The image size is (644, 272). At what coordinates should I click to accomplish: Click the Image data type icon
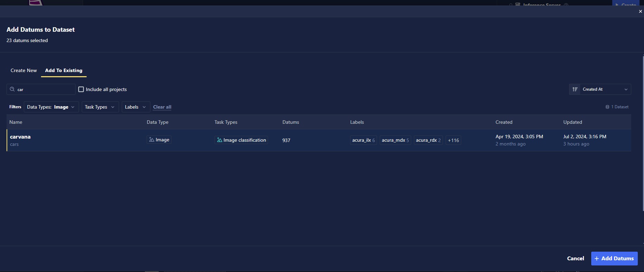click(x=151, y=140)
